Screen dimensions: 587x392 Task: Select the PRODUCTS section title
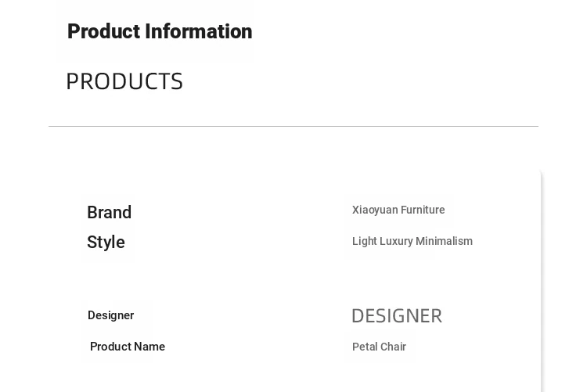[x=124, y=81]
